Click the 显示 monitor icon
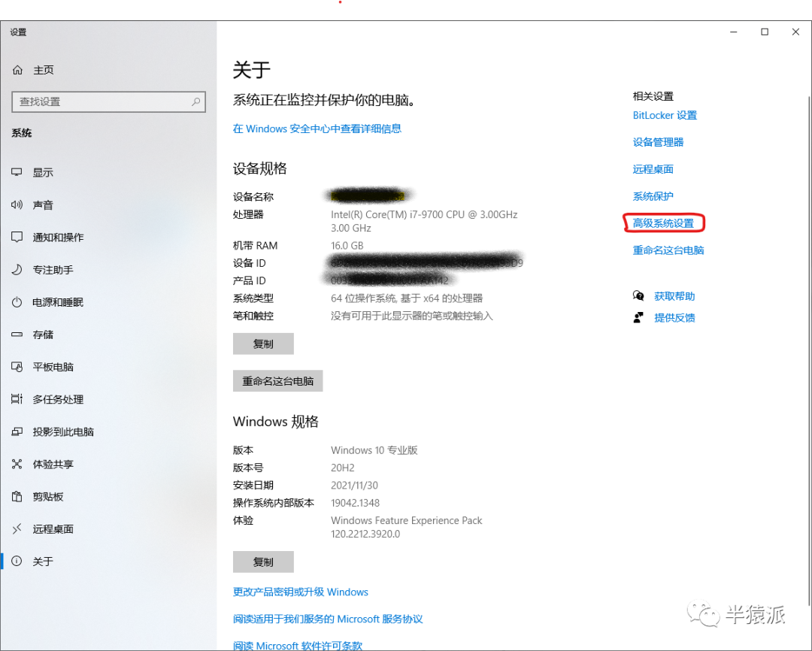Screen dimensions: 812x651 pos(17,172)
